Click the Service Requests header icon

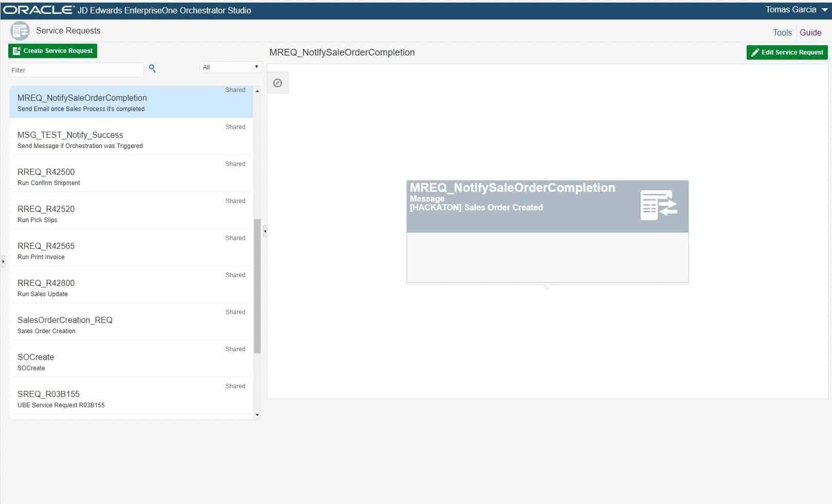pos(20,31)
